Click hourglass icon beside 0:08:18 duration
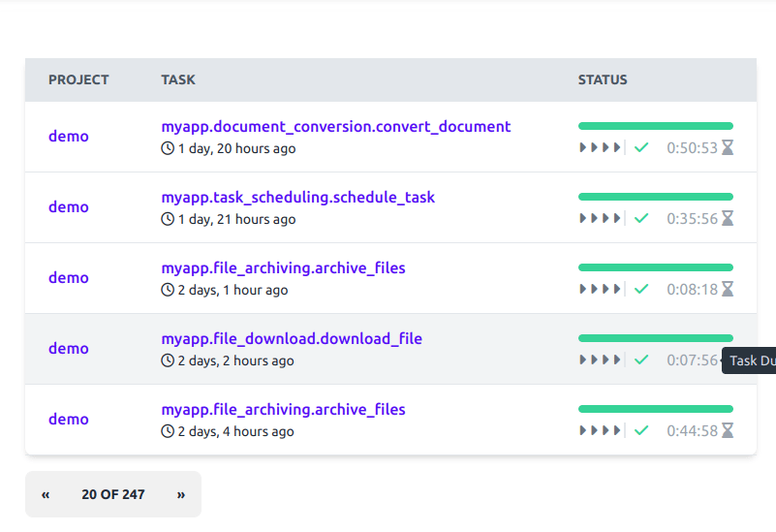Image resolution: width=776 pixels, height=532 pixels. coord(728,290)
